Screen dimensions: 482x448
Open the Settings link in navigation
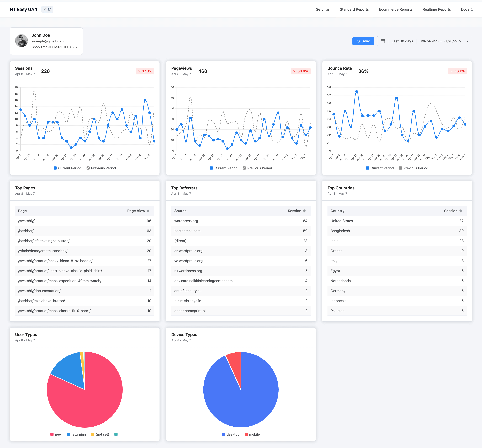tap(323, 9)
